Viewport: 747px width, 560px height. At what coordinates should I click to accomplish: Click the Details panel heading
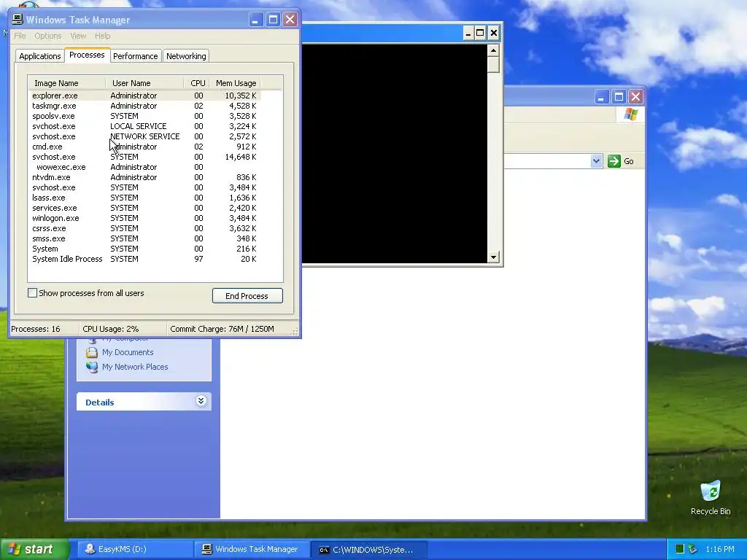coord(99,402)
